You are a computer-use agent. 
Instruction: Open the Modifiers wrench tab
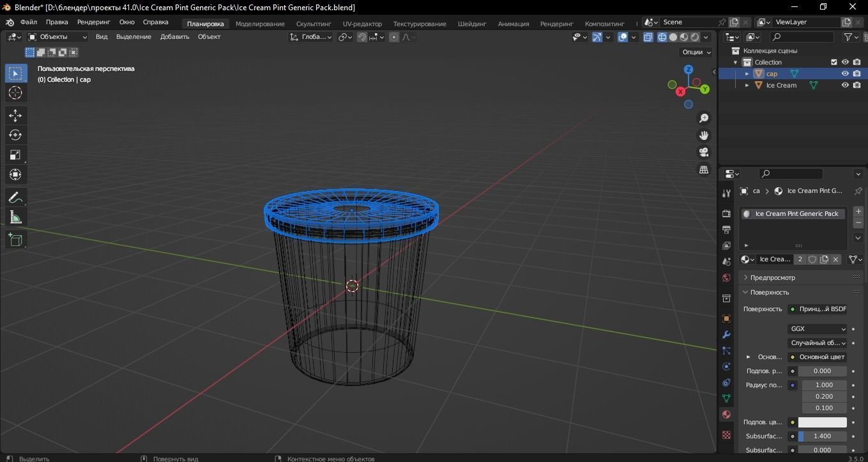point(726,334)
